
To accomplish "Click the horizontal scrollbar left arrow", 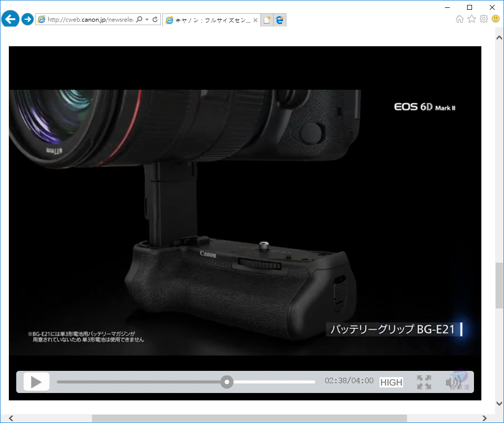I will [11, 418].
